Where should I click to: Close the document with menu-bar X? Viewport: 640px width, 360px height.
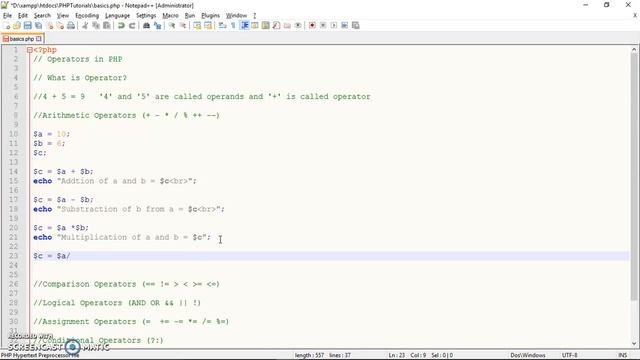(635, 16)
